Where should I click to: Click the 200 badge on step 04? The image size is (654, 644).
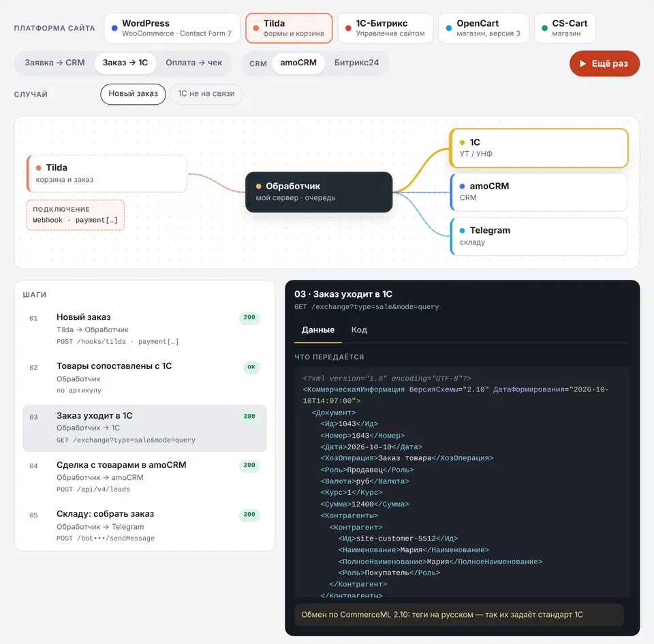pyautogui.click(x=249, y=466)
